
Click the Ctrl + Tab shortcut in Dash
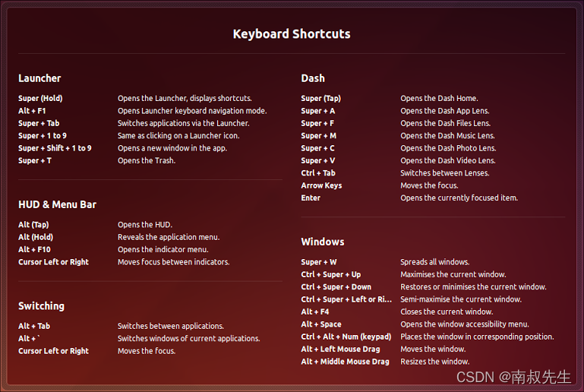click(x=318, y=173)
